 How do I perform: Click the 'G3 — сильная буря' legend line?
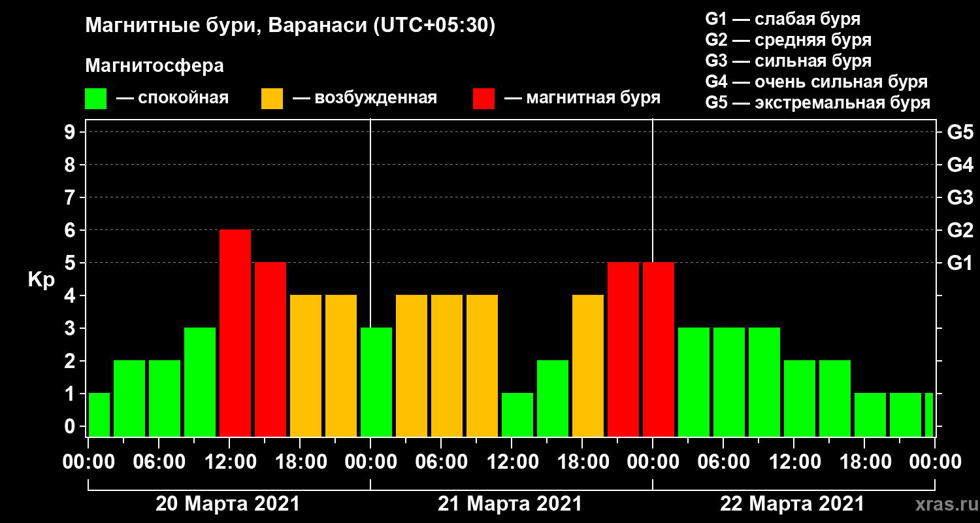[789, 61]
